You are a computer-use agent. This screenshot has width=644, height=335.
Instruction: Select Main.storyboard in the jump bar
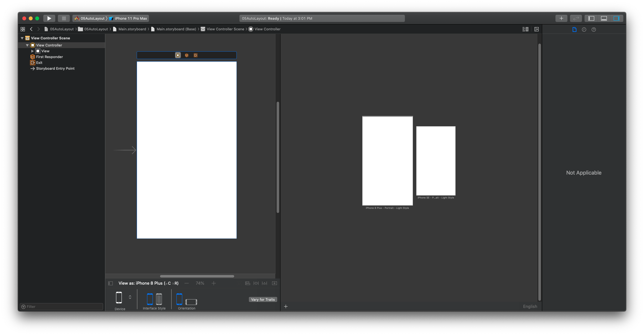[132, 29]
